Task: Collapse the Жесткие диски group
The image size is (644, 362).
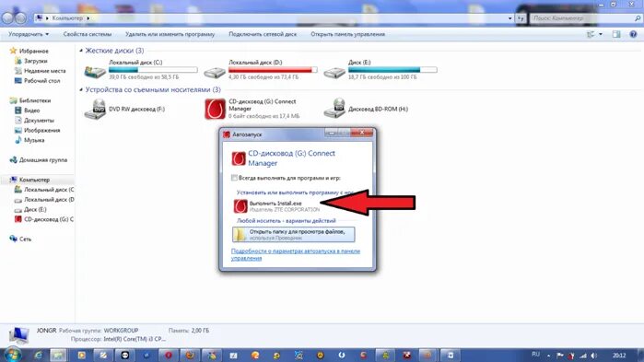Action: [81, 51]
